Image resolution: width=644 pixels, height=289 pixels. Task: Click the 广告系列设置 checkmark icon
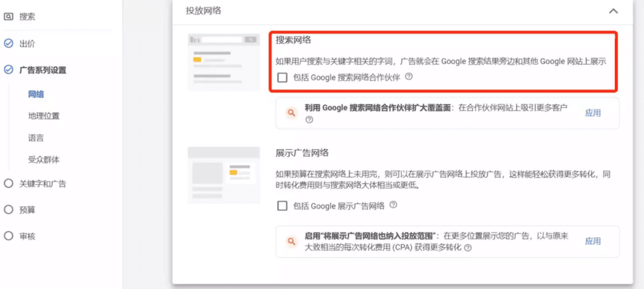[x=8, y=70]
